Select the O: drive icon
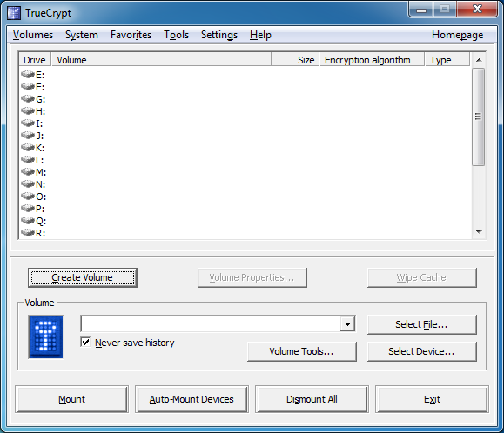504x433 pixels. pyautogui.click(x=28, y=197)
